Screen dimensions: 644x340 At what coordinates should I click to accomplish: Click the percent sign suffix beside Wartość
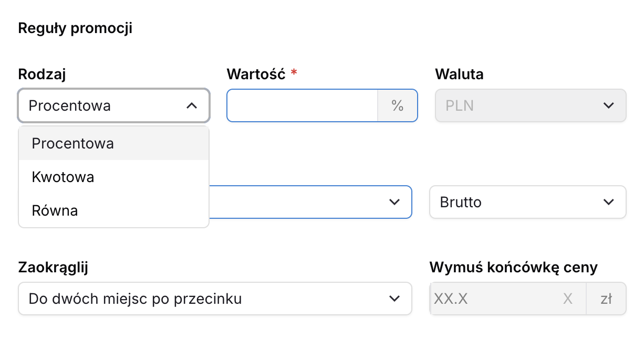tap(397, 106)
